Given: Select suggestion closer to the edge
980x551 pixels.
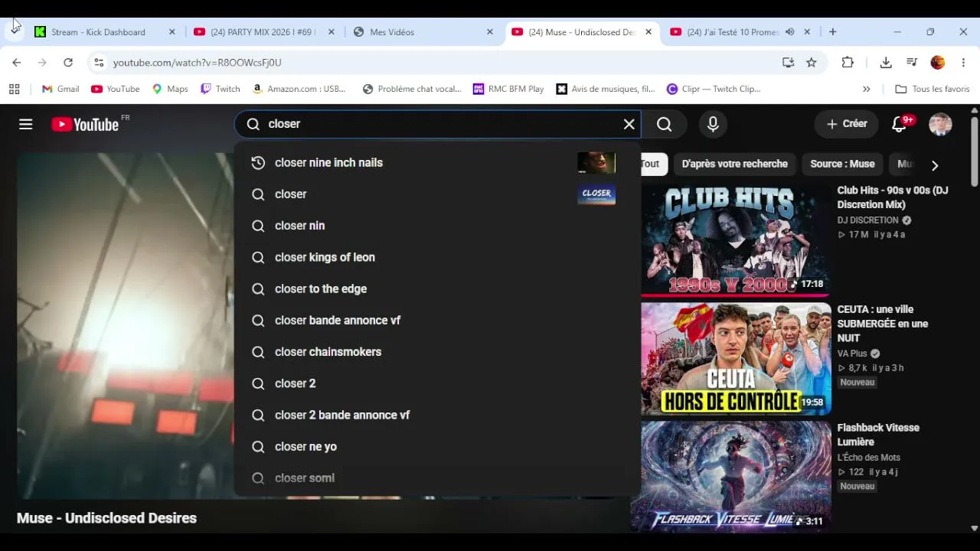Looking at the screenshot, I should coord(436,289).
